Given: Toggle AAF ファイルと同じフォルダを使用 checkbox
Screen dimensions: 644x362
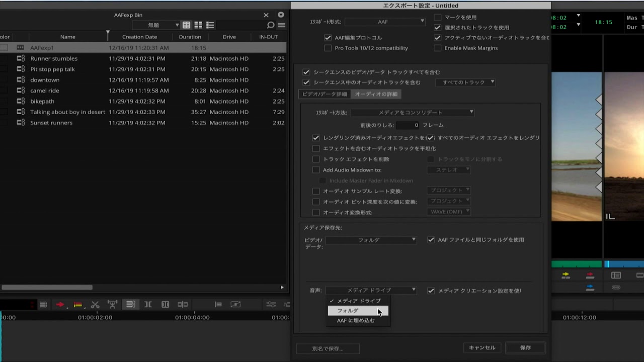Looking at the screenshot, I should click(431, 240).
